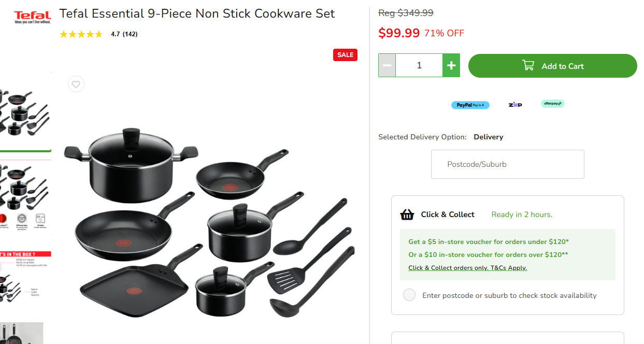Image resolution: width=644 pixels, height=344 pixels.
Task: Select the first cookware set thumbnail
Action: pos(25,111)
